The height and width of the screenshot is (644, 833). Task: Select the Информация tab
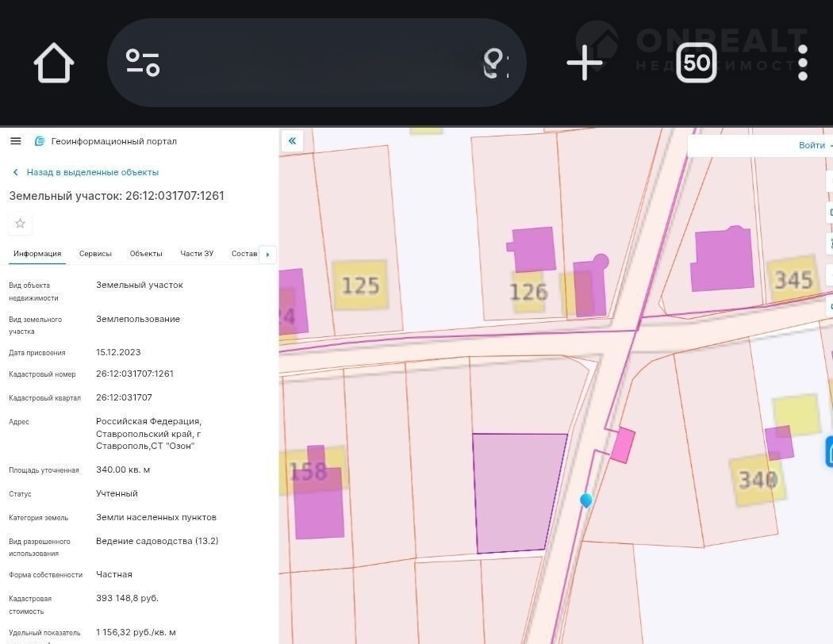coord(37,254)
